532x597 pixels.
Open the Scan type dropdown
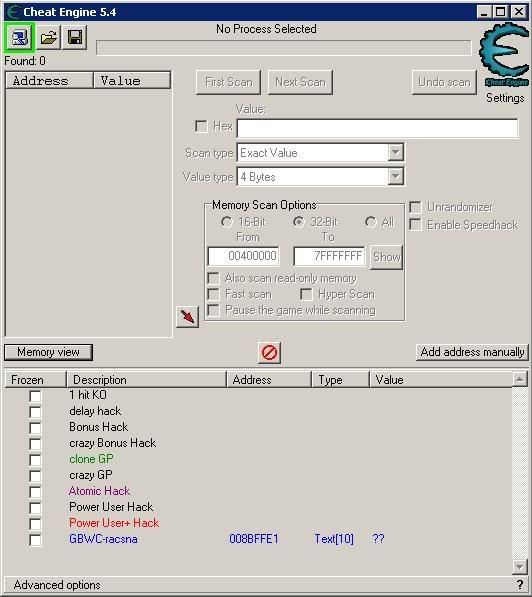click(x=396, y=153)
